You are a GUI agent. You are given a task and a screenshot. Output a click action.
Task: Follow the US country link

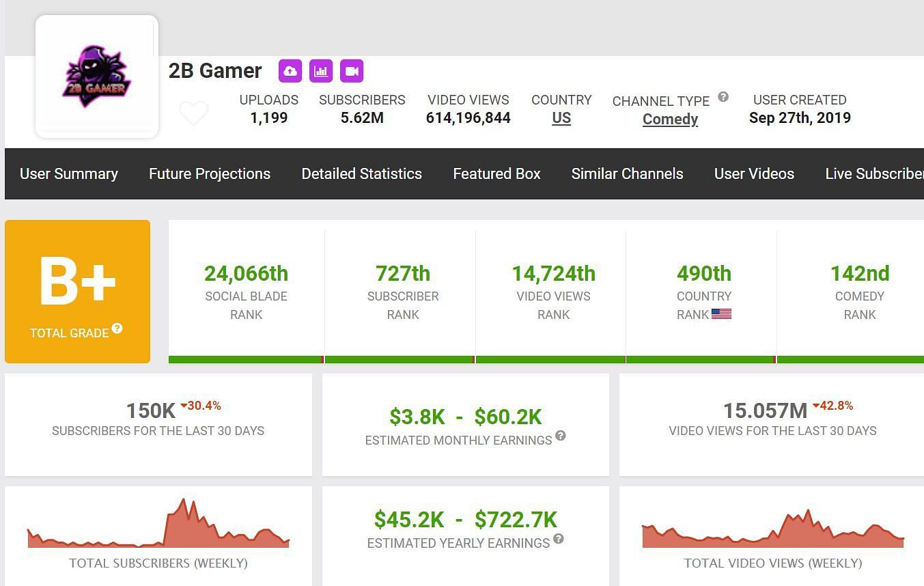click(561, 118)
